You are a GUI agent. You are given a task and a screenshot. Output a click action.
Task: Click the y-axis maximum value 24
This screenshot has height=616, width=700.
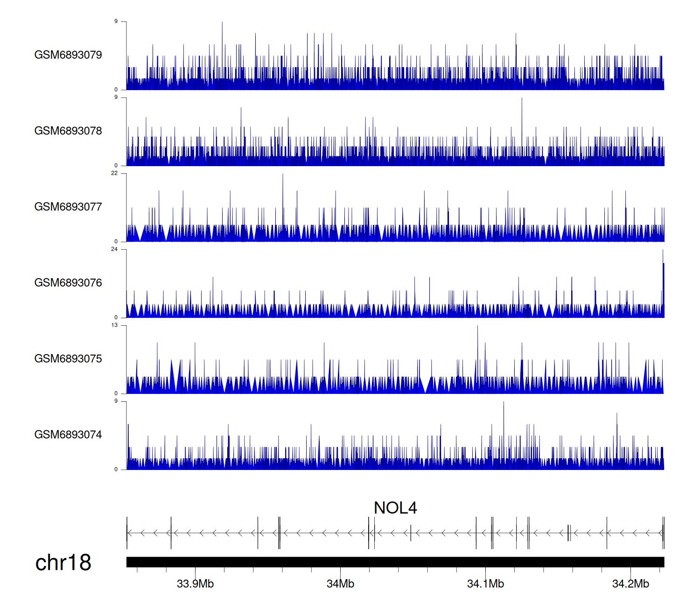114,249
